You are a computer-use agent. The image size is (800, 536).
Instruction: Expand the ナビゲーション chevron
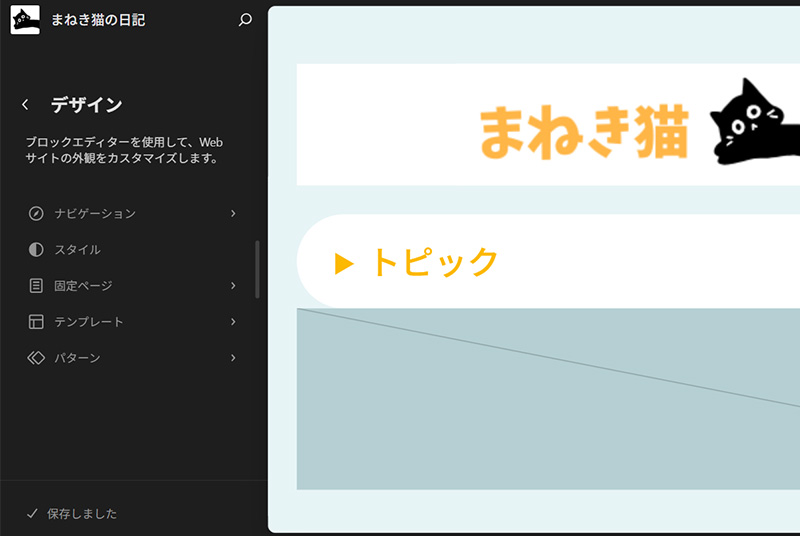click(233, 213)
